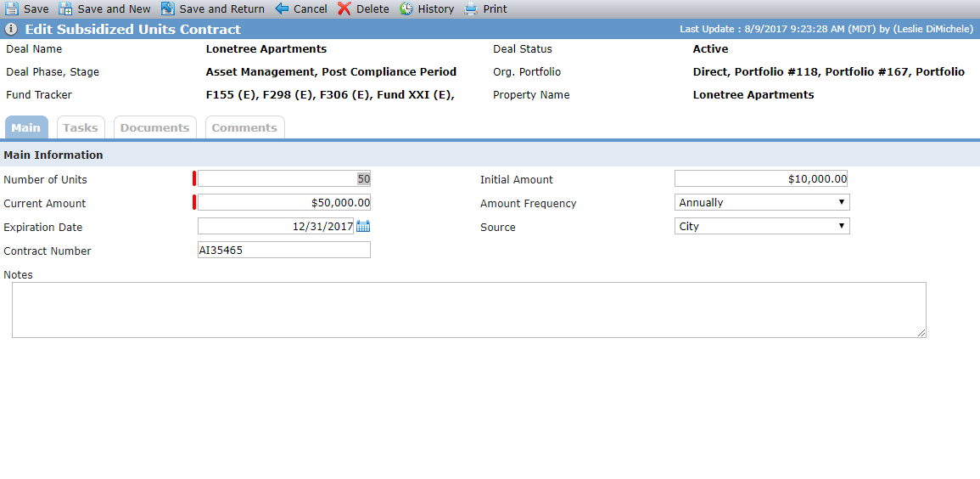
Task: Click inside the Notes text area
Action: 468,310
